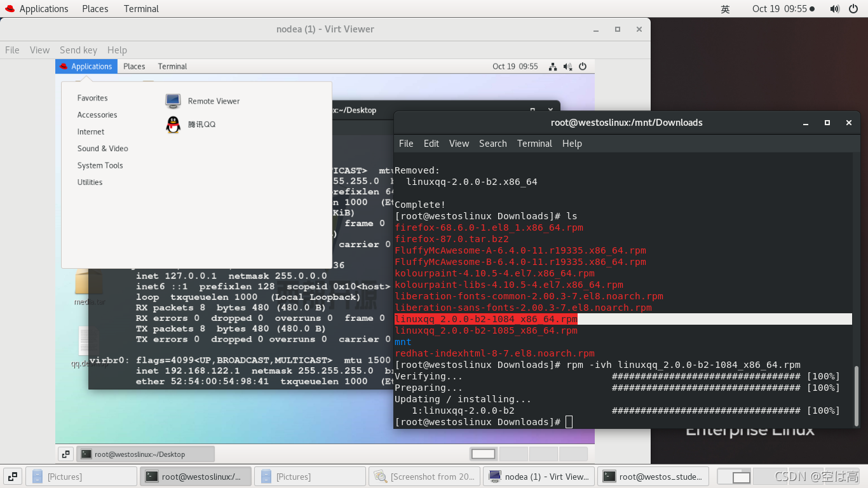Open nodea (1) - Virt Viewer taskbar item
This screenshot has width=868, height=488.
(539, 477)
